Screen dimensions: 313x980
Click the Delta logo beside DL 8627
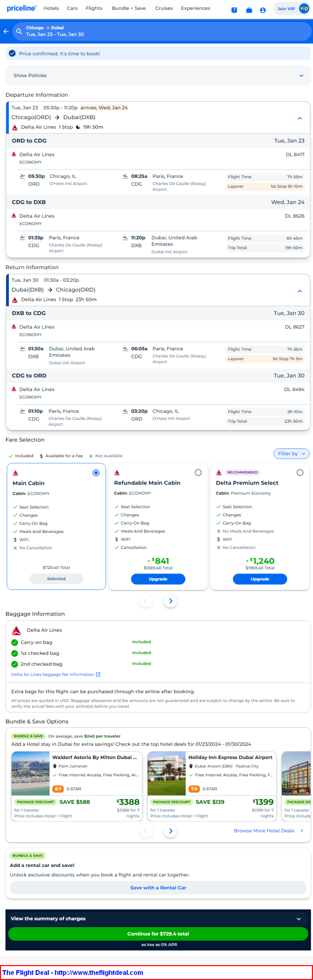pos(14,327)
